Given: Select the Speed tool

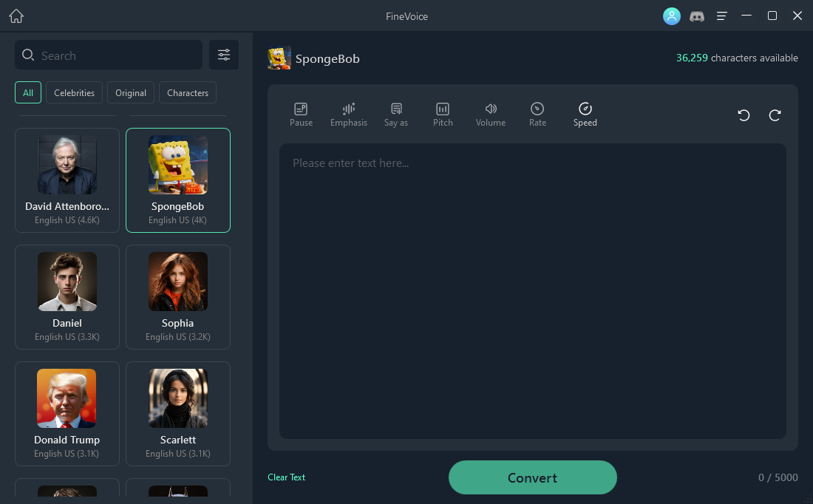Looking at the screenshot, I should (585, 115).
